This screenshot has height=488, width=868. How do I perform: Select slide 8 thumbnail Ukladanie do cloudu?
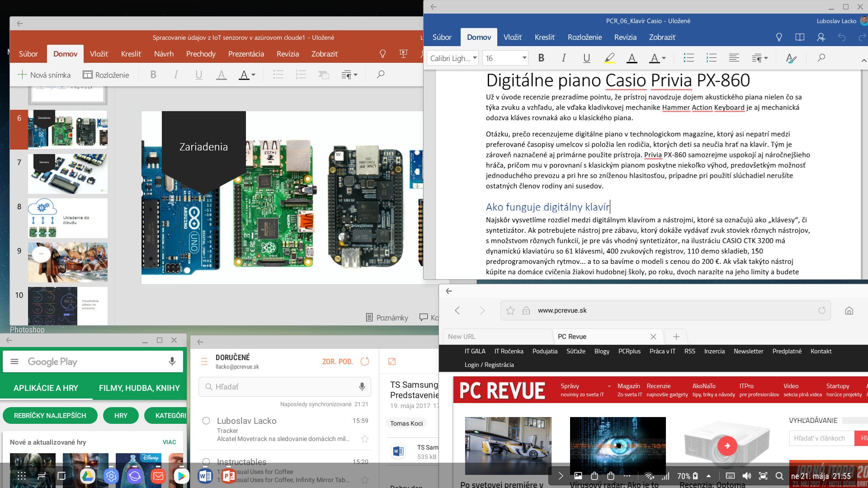tap(68, 218)
